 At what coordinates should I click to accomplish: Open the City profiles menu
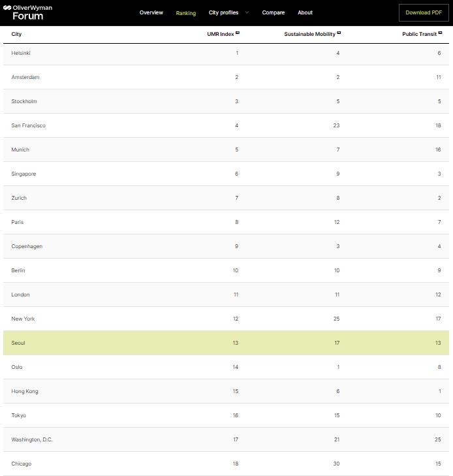(223, 12)
